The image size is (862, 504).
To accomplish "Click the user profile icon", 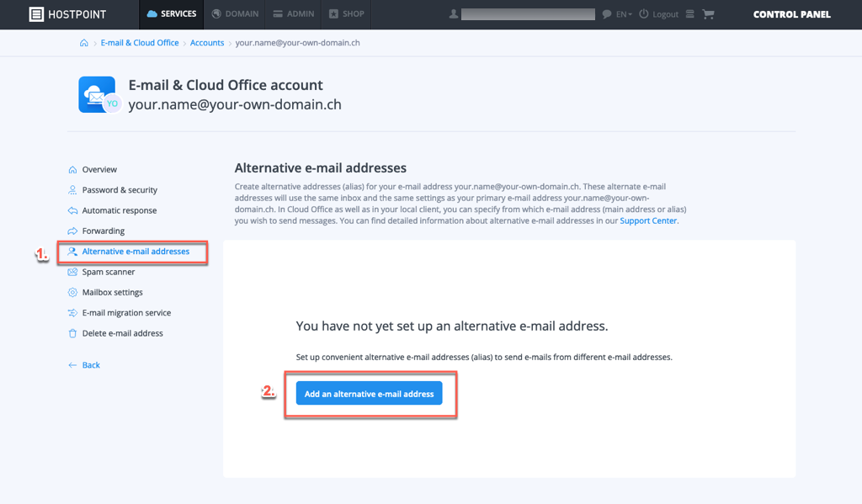I will click(454, 14).
